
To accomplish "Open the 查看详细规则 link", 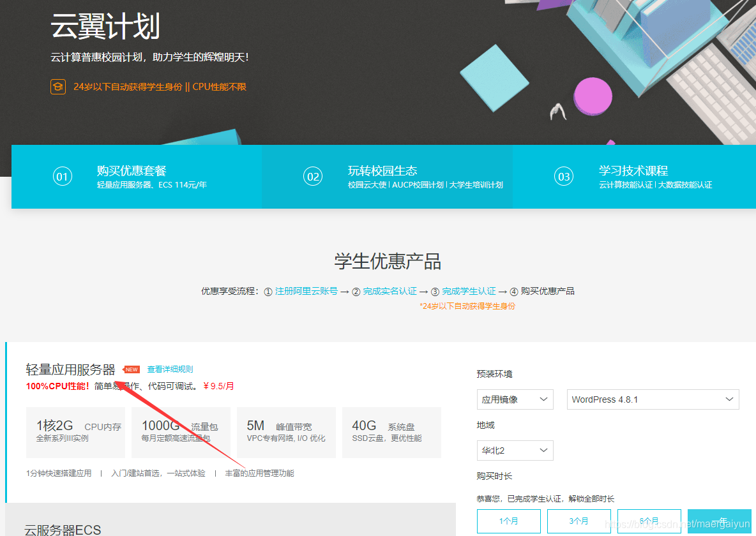I will pyautogui.click(x=170, y=369).
